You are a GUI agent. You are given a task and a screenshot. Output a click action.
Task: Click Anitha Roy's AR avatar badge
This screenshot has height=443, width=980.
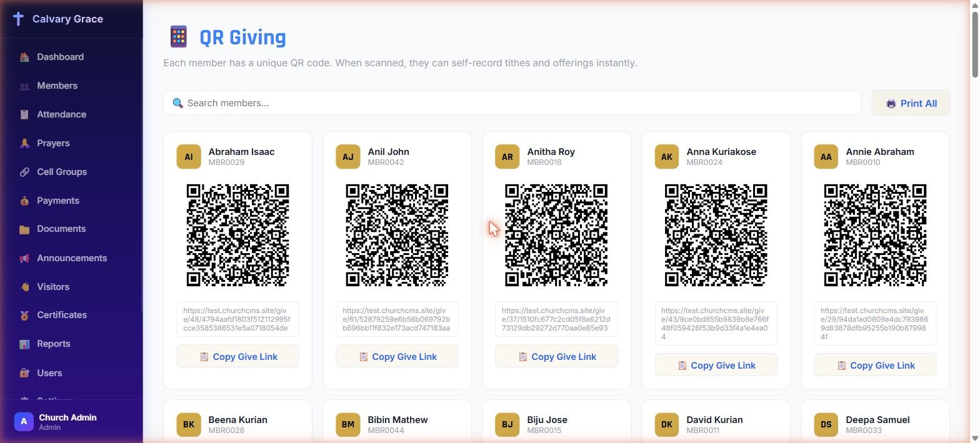pyautogui.click(x=507, y=157)
